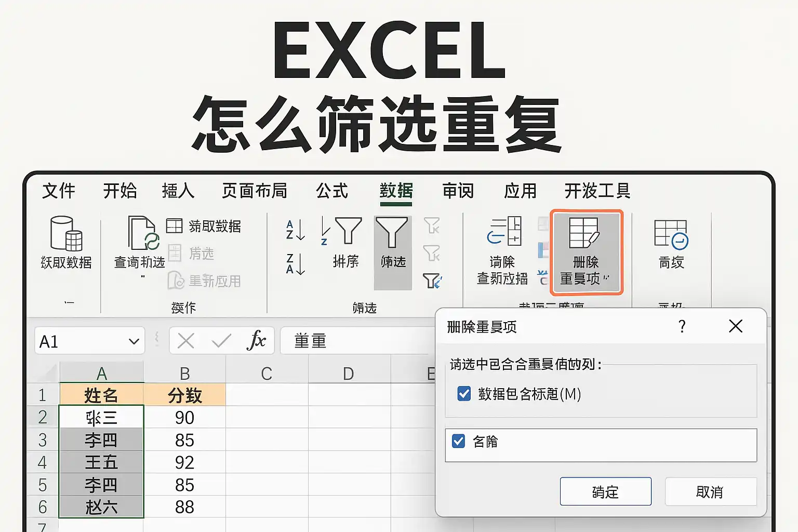Screen dimensions: 798x532
Task: Click the 取消 button in the dialog
Action: 711,491
